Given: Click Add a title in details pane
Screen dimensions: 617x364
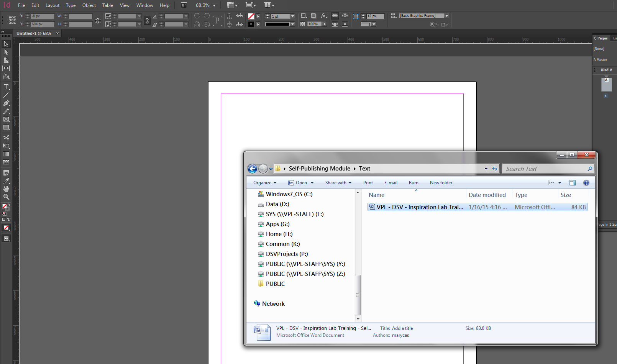Looking at the screenshot, I should (402, 328).
